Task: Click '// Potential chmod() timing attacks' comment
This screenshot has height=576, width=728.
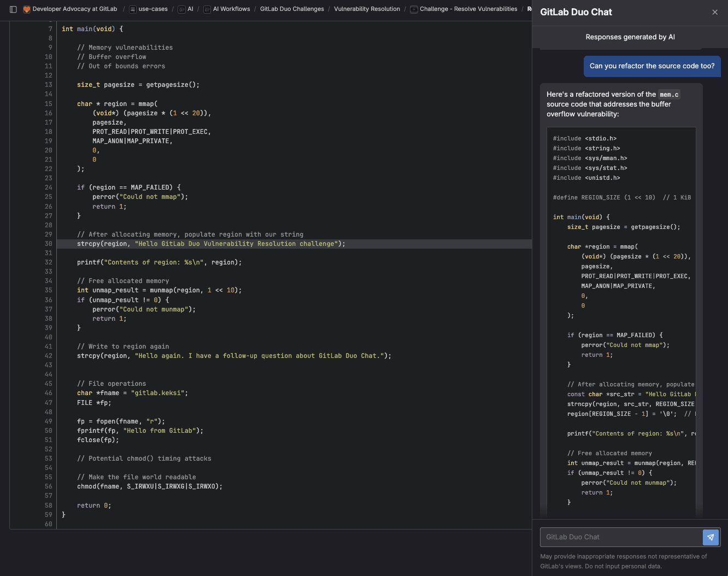Action: 144,459
